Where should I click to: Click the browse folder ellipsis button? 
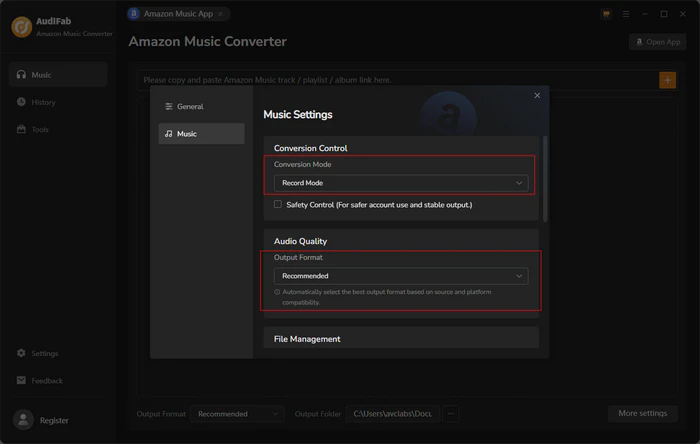coord(450,414)
